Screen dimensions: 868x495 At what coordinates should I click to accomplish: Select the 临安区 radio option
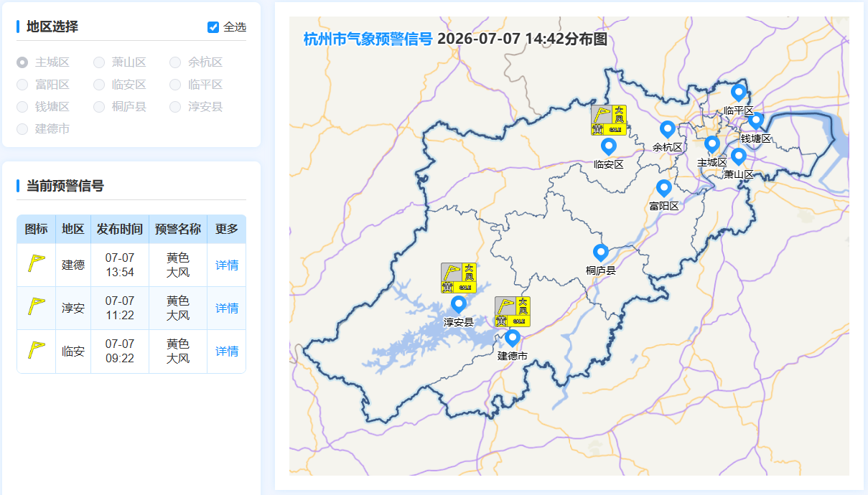(x=99, y=85)
